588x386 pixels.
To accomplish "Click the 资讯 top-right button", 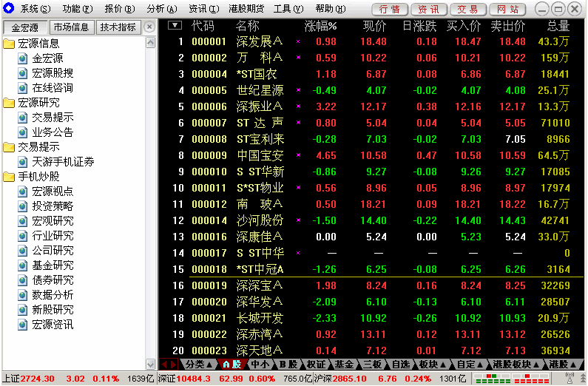I will [429, 9].
